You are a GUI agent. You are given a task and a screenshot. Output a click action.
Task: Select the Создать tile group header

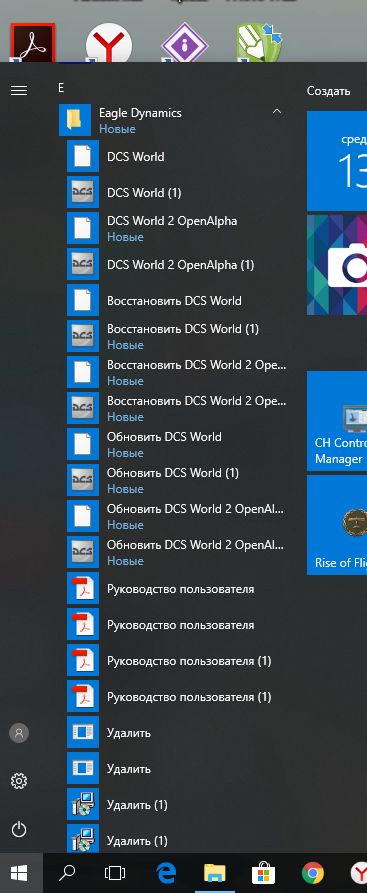328,91
